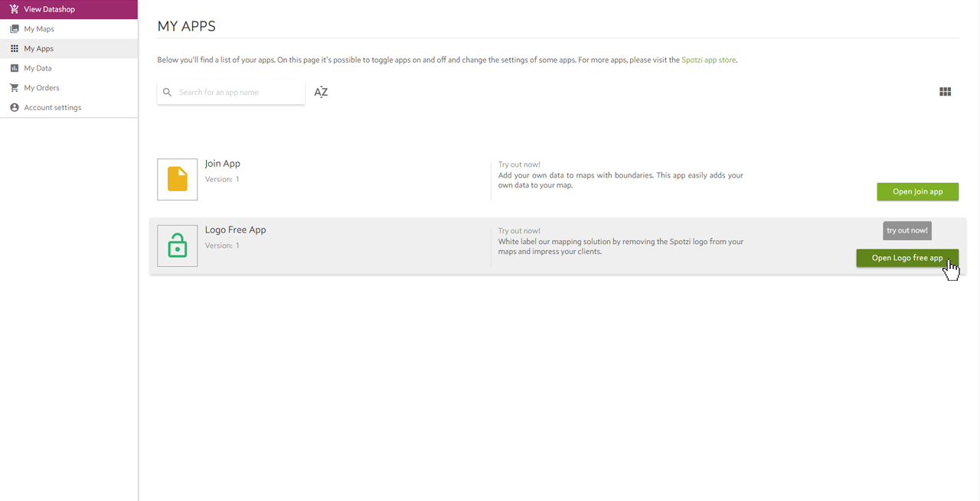The width and height of the screenshot is (980, 501).
Task: Click the View Datashop cart icon
Action: 14,9
